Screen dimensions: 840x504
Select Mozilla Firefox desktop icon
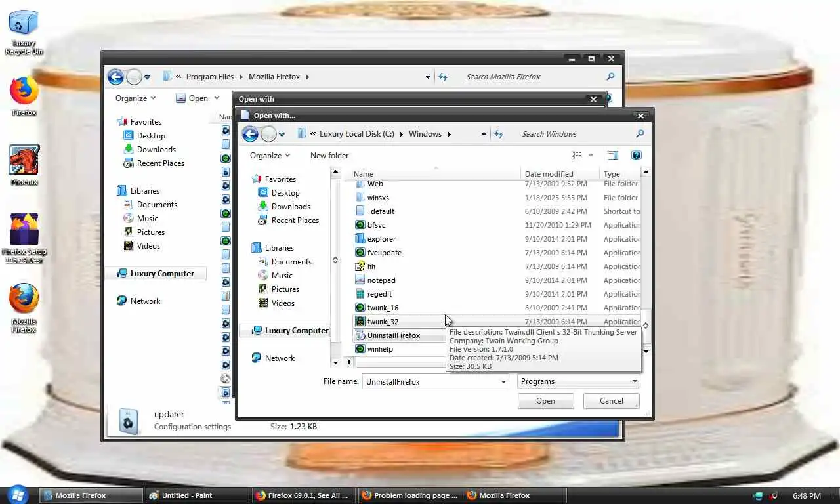coord(24,308)
